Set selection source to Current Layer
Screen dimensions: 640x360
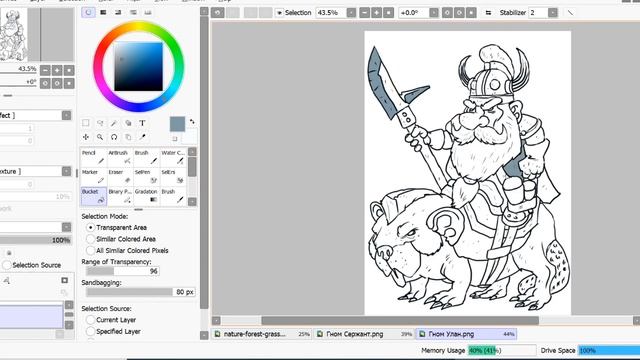[111, 320]
